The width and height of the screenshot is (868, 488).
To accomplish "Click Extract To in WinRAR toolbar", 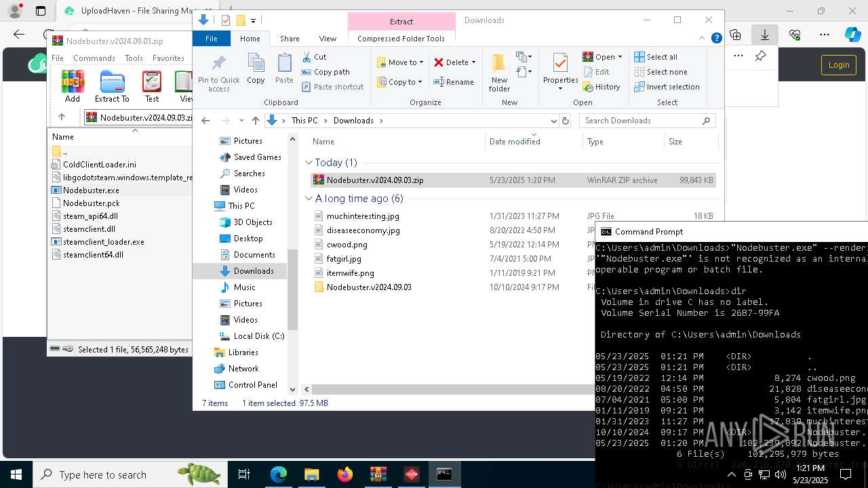I will (112, 86).
